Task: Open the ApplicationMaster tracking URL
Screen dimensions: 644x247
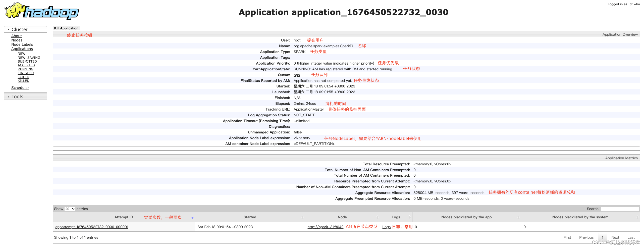Action: pos(309,109)
